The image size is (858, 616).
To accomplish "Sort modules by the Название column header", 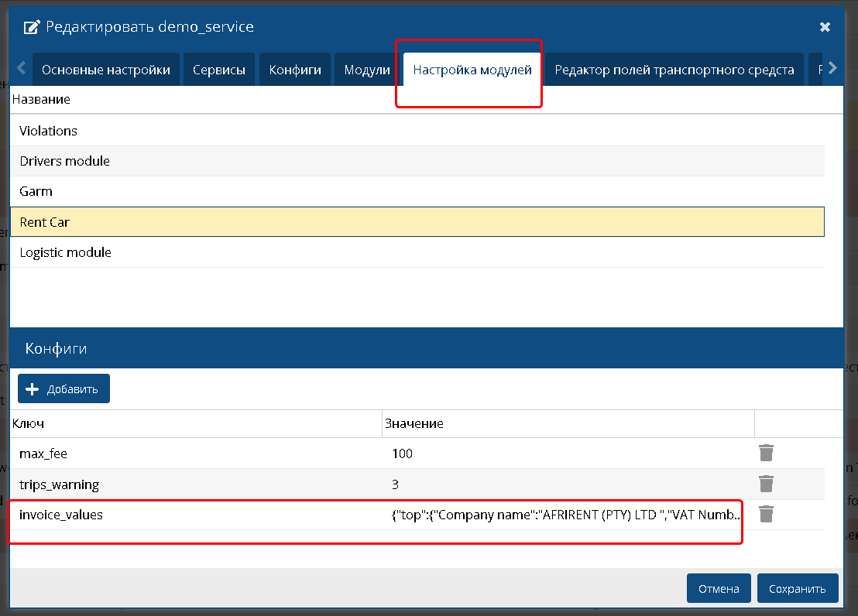I will click(41, 99).
